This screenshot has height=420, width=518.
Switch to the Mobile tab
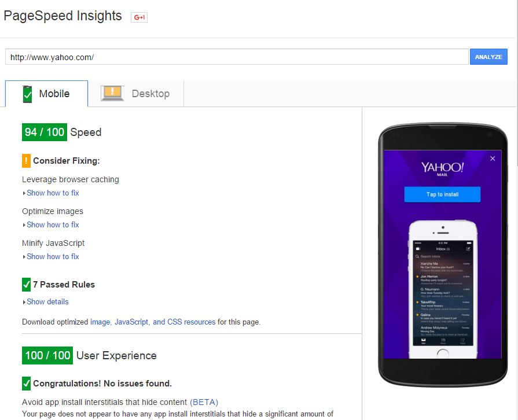(x=46, y=94)
